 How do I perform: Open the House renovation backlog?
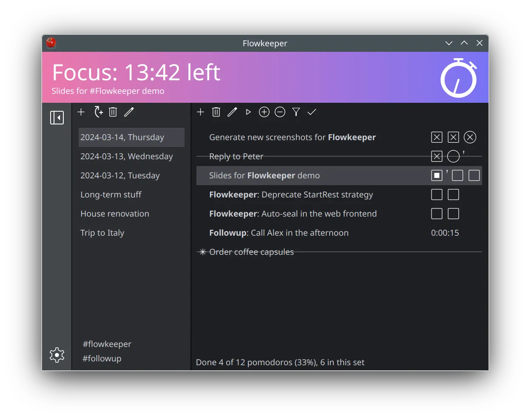pos(131,214)
